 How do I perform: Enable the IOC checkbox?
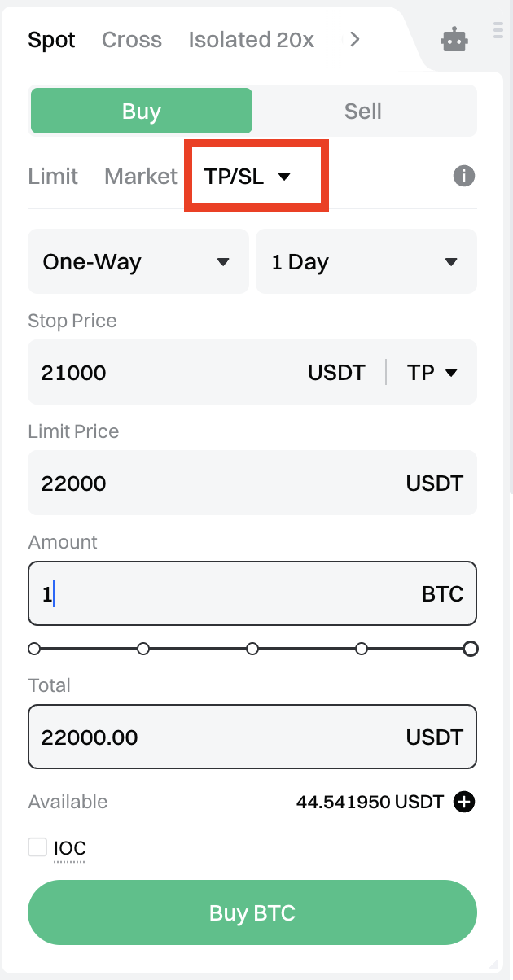[x=37, y=847]
